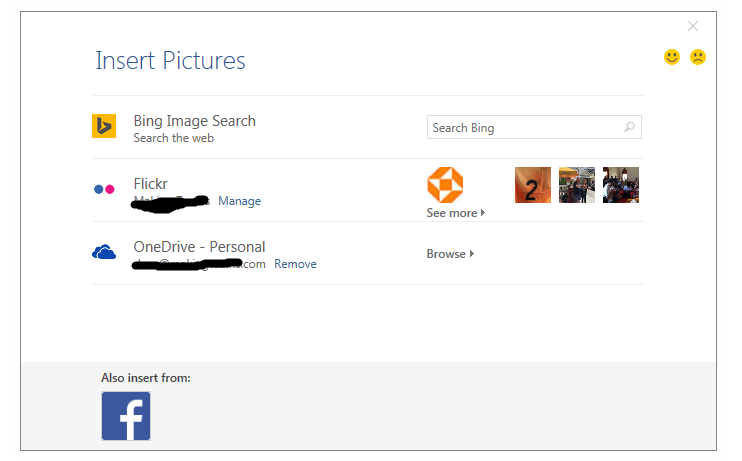Click the Bing logo icon

(x=104, y=127)
